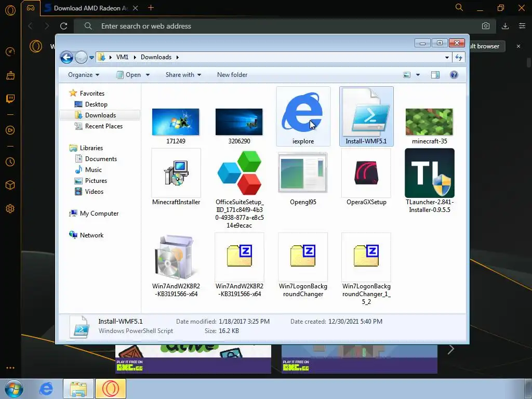Open the Organize menu
This screenshot has height=399, width=532.
84,75
